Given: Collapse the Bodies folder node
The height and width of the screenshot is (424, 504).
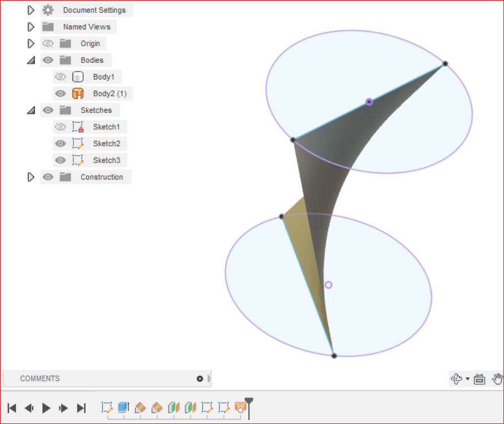Looking at the screenshot, I should pos(31,60).
